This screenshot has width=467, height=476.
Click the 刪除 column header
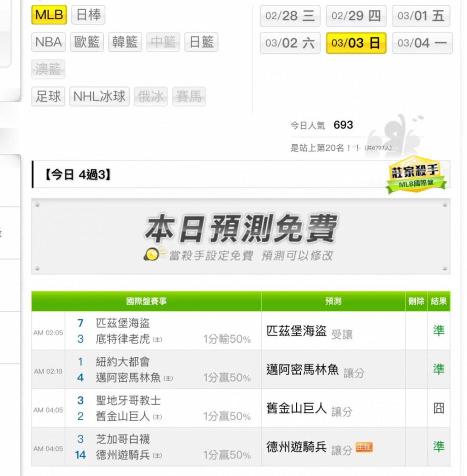point(417,301)
